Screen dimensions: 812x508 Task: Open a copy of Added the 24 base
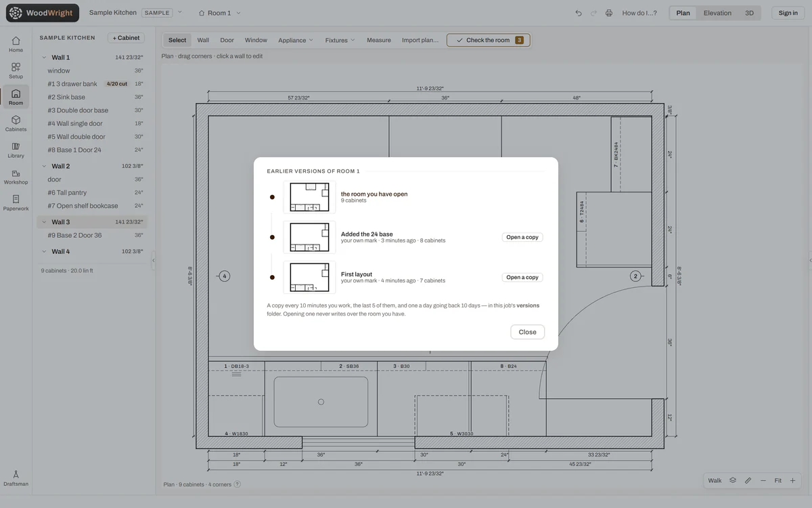tap(522, 237)
